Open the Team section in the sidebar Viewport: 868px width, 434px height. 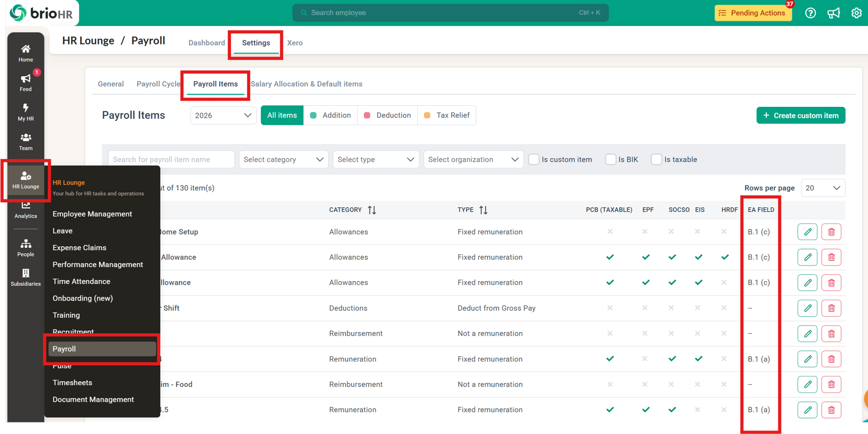(x=25, y=142)
